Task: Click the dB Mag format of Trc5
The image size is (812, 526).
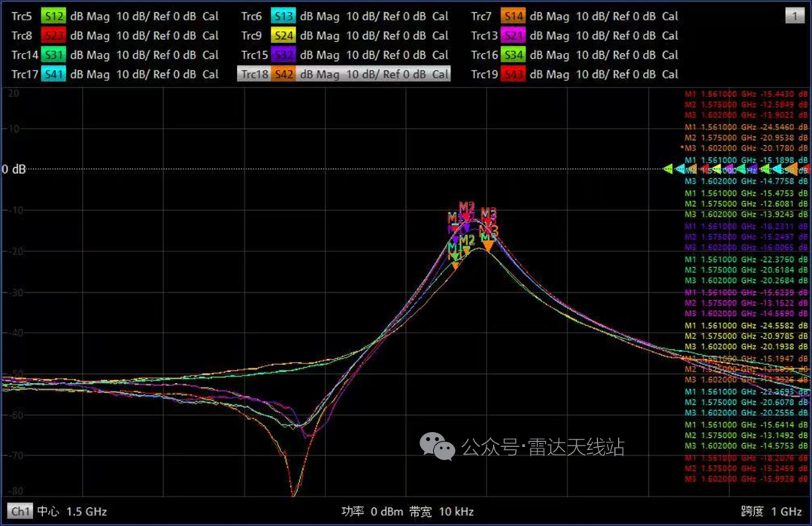Action: pos(90,17)
